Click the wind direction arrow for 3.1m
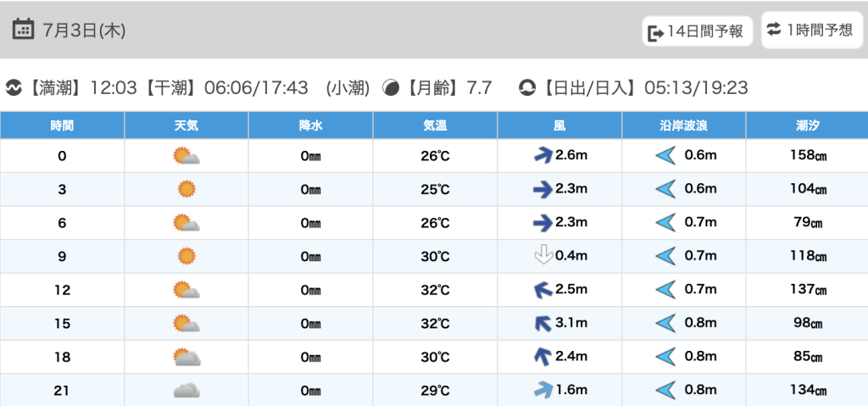Image resolution: width=868 pixels, height=406 pixels. pyautogui.click(x=542, y=323)
